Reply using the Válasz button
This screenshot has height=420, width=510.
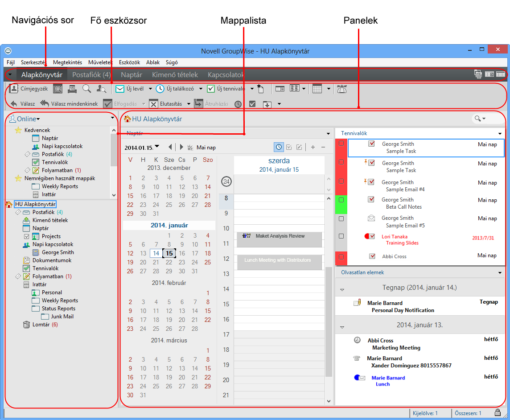(23, 104)
